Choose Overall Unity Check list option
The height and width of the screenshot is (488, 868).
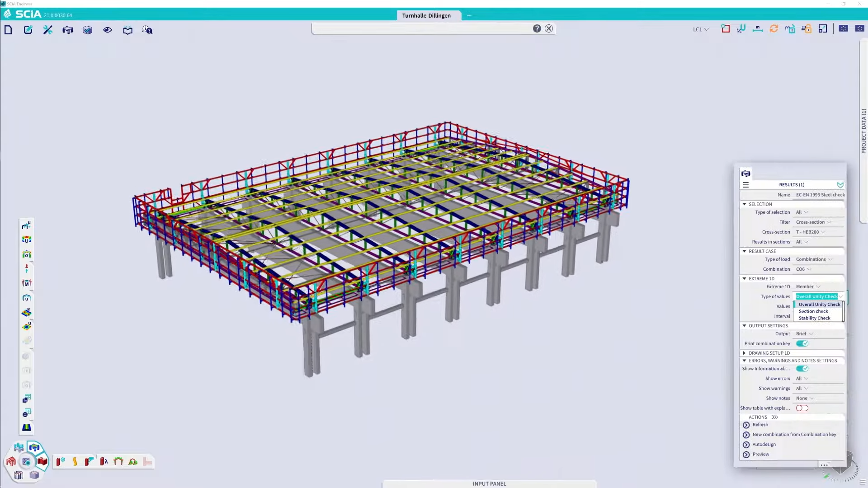[x=819, y=305]
